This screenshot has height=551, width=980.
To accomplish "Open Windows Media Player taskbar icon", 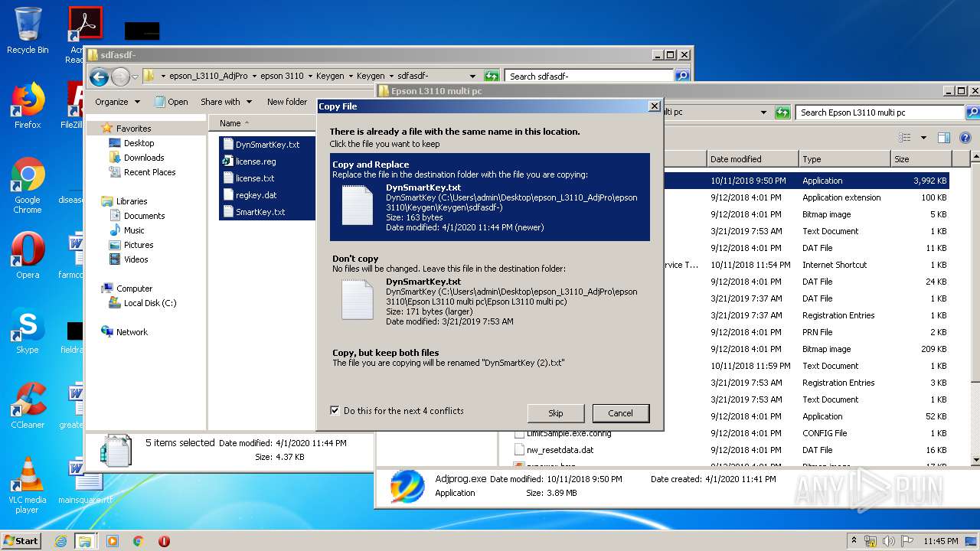I will pyautogui.click(x=113, y=541).
